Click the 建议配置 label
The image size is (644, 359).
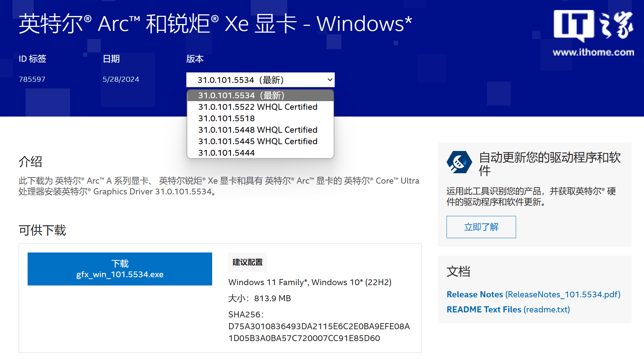pos(247,262)
